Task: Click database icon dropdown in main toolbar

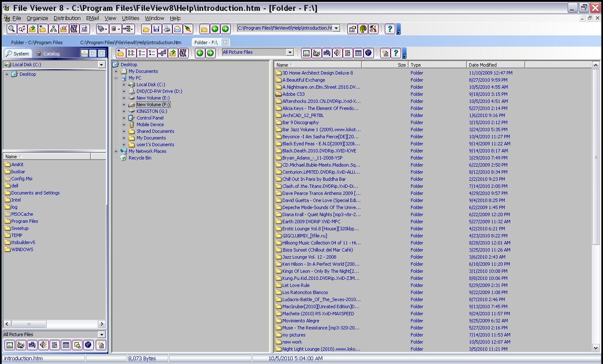Action: (x=115, y=29)
